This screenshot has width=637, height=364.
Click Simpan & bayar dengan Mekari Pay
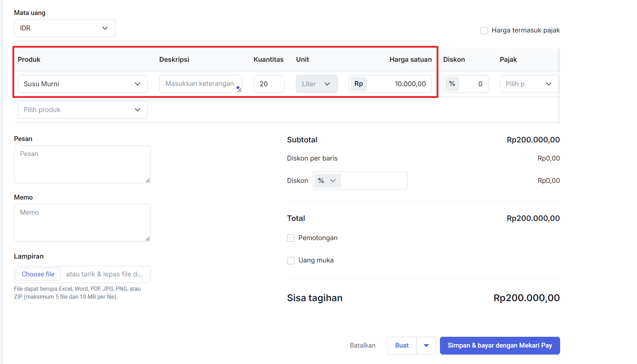point(500,346)
